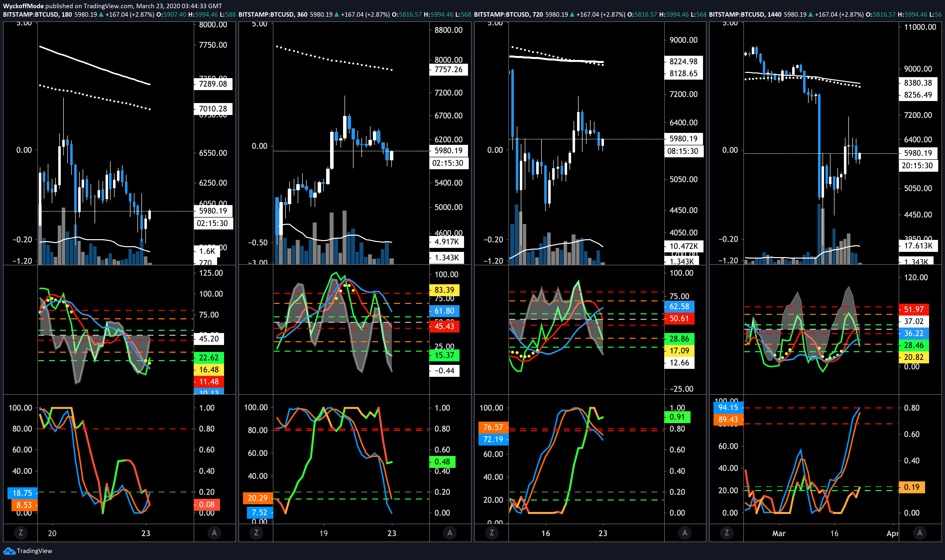Click the 4.917K volume label

click(447, 241)
